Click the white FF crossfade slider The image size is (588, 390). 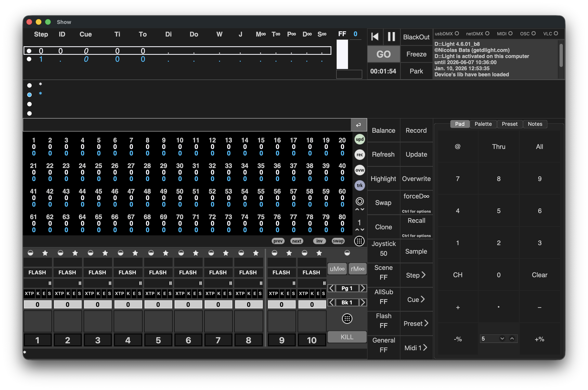pyautogui.click(x=342, y=54)
